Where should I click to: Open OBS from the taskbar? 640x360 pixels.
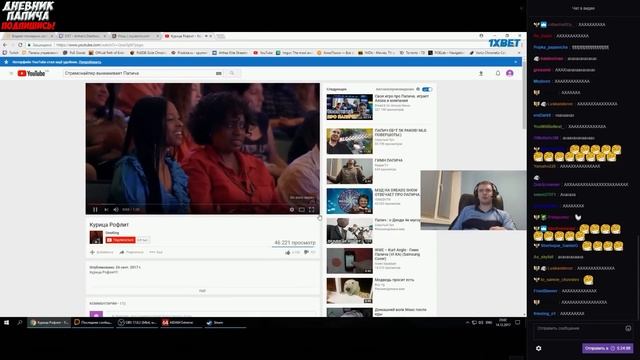(137, 322)
